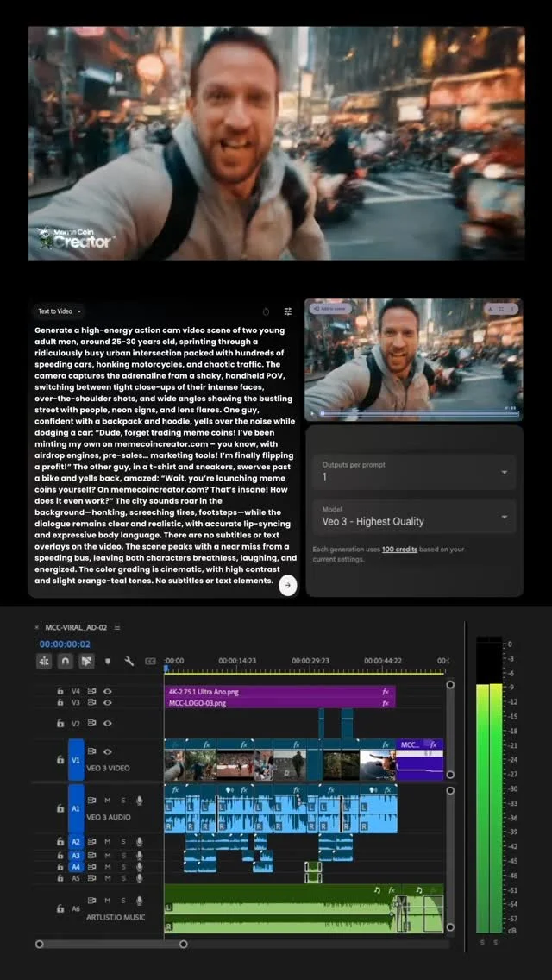Click the timeline ruler at 00:00:14:23
552x980 pixels.
tap(237, 660)
